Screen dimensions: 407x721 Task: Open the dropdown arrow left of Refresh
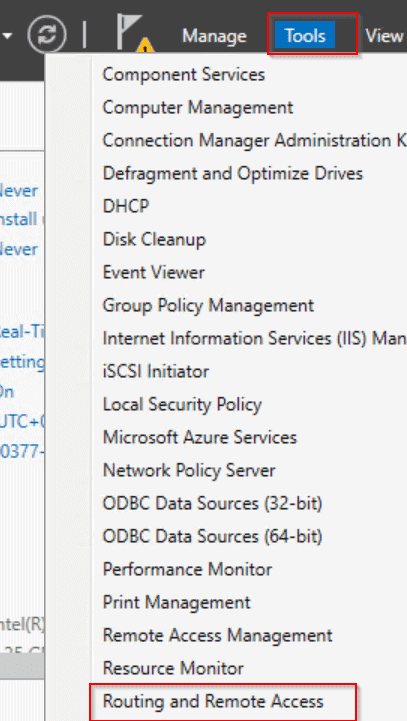[x=7, y=35]
